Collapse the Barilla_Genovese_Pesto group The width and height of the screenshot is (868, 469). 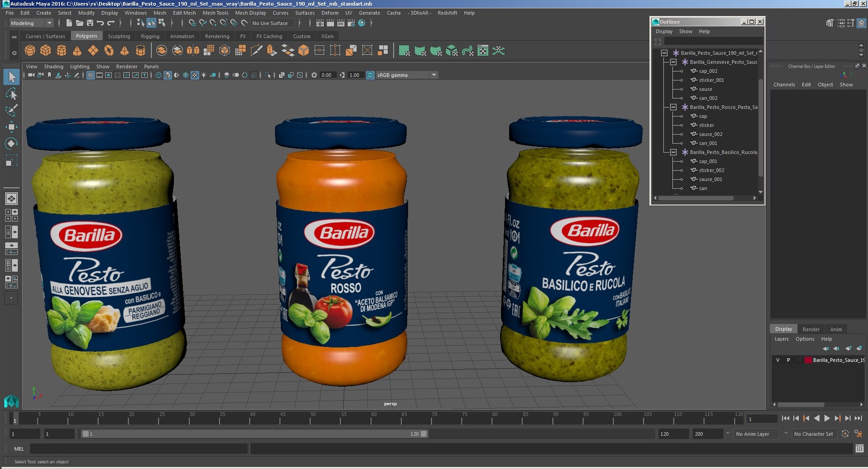673,62
